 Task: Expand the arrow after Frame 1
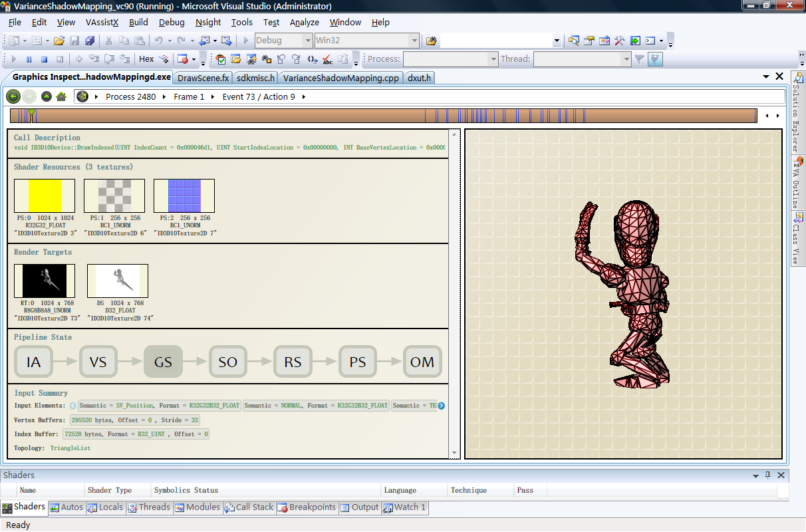click(x=213, y=97)
